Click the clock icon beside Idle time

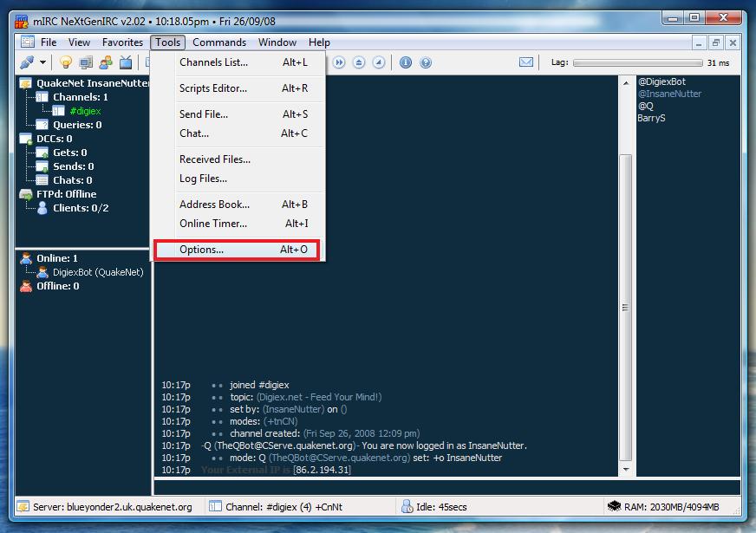coord(406,506)
